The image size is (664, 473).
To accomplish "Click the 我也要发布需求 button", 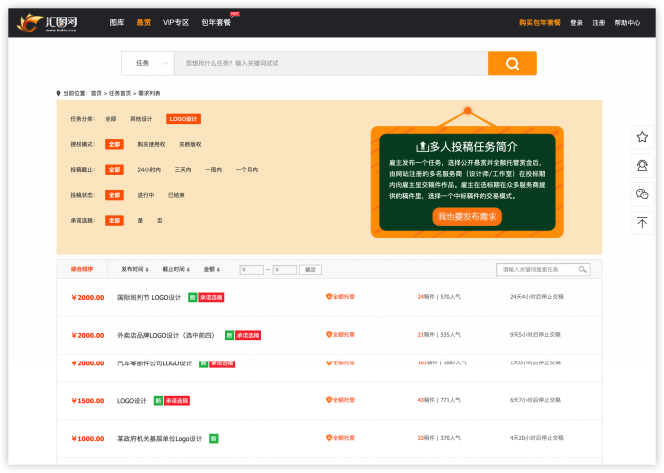I will click(x=467, y=217).
